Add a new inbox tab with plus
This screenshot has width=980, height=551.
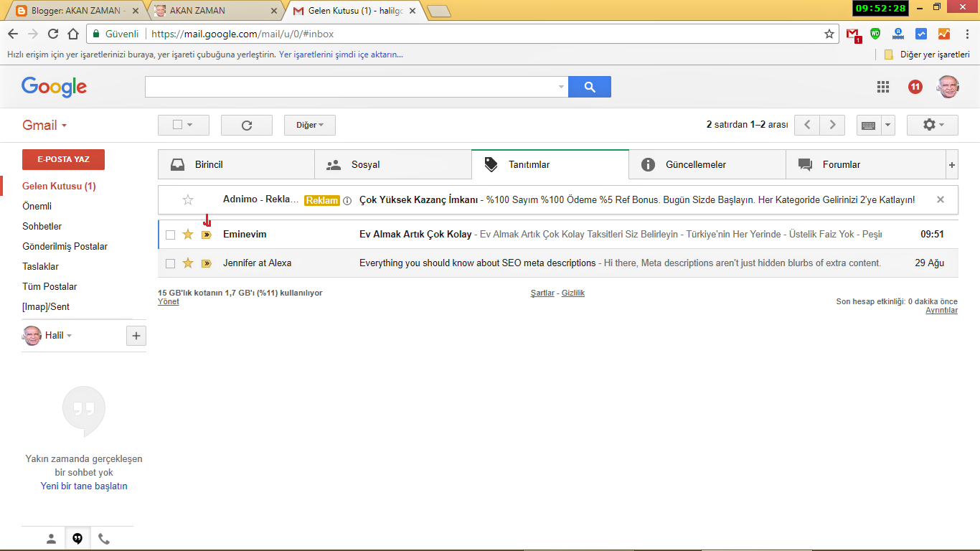coord(952,165)
